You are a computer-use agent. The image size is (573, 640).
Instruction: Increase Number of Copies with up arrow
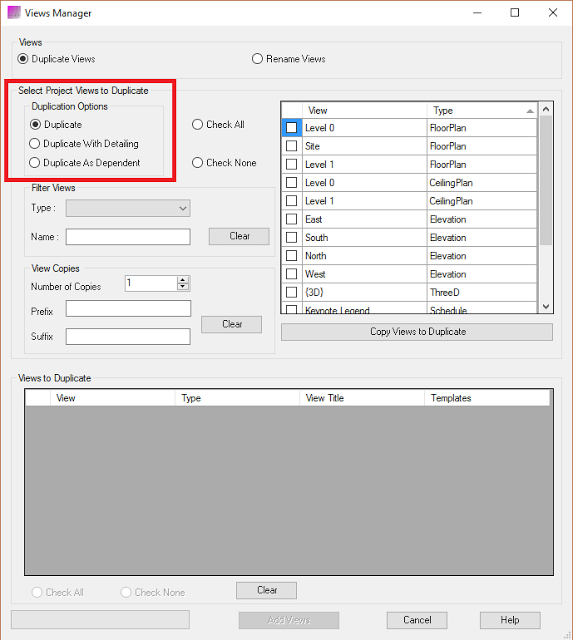coord(183,280)
